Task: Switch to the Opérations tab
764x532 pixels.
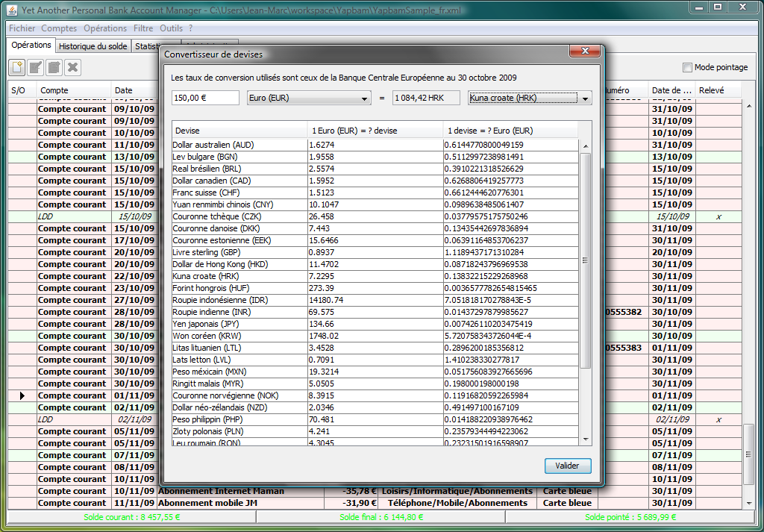Action: pyautogui.click(x=31, y=45)
